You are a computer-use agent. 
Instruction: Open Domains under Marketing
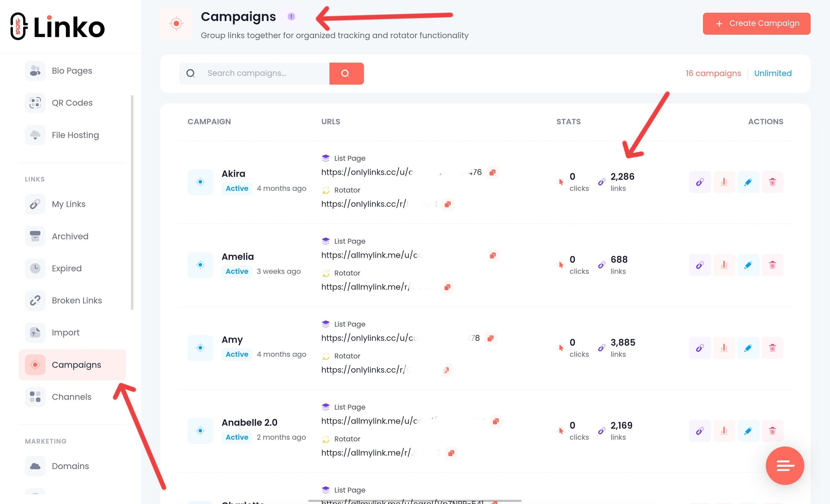[x=72, y=466]
